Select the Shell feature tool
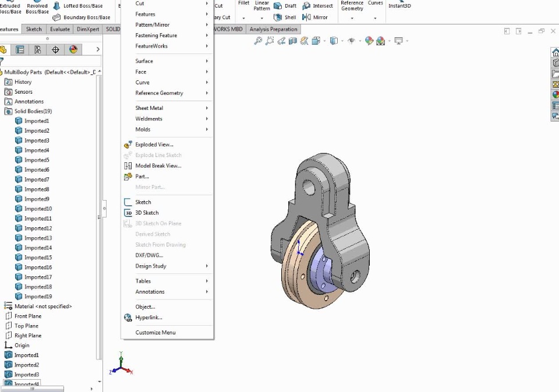Image resolution: width=559 pixels, height=392 pixels. 285,17
